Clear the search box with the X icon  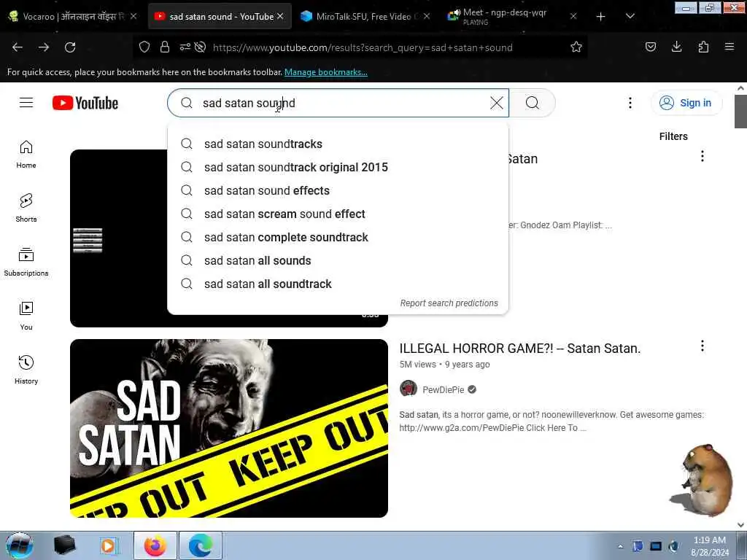496,103
